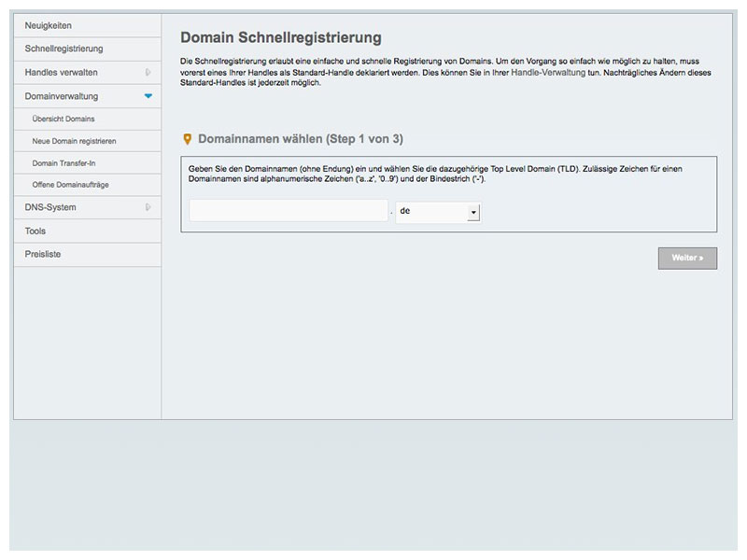Image resolution: width=747 pixels, height=560 pixels.
Task: Expand Handles verwalten submenu arrow
Action: pyautogui.click(x=148, y=73)
